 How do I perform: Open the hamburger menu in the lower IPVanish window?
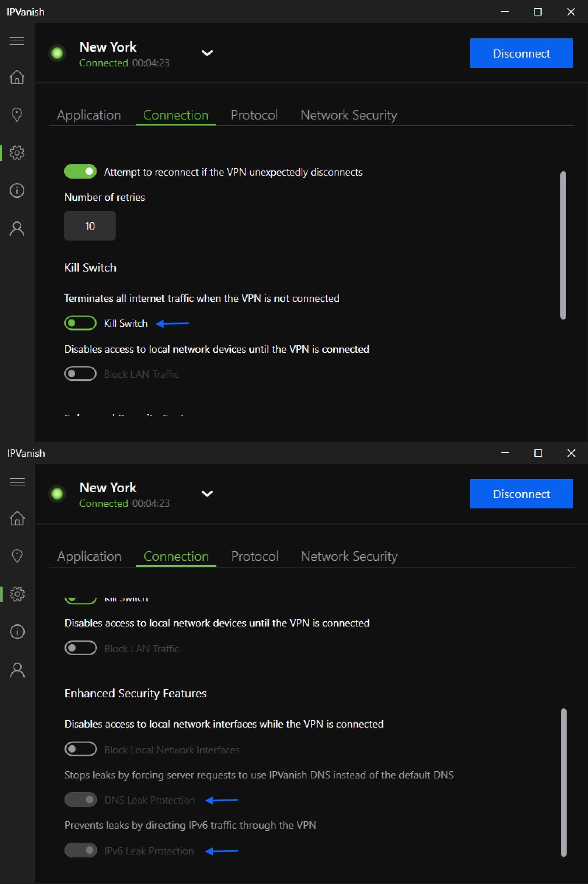click(x=17, y=482)
